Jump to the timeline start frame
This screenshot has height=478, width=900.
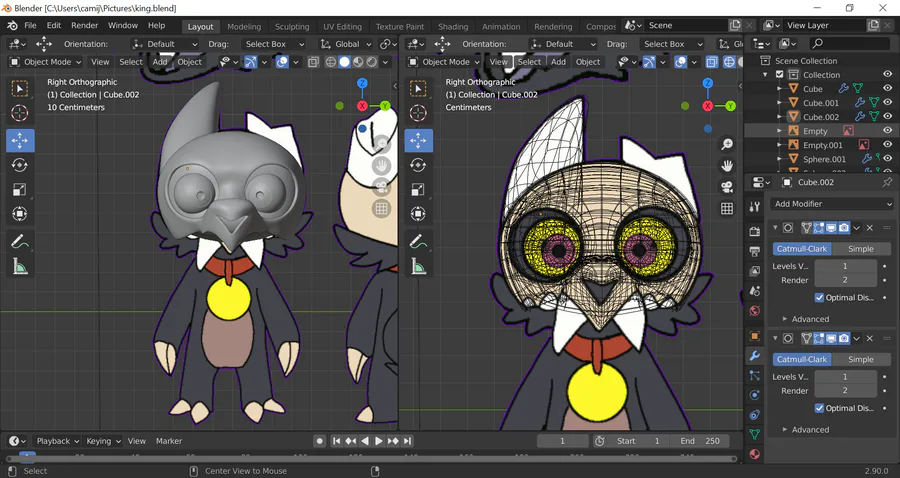tap(336, 441)
